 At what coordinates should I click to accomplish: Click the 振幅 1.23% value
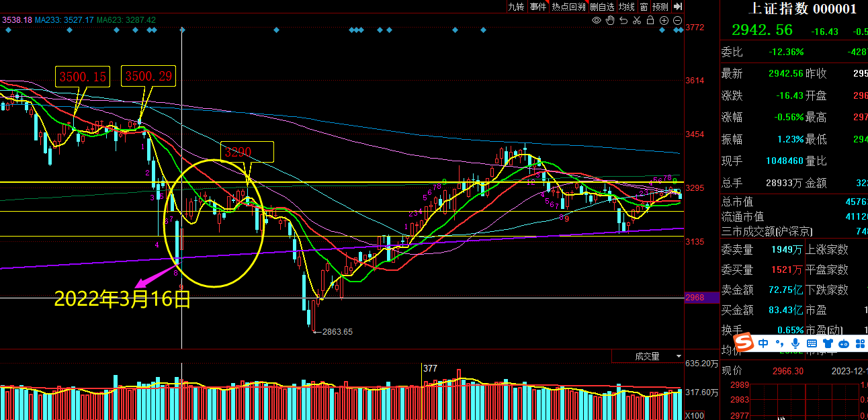pyautogui.click(x=790, y=139)
